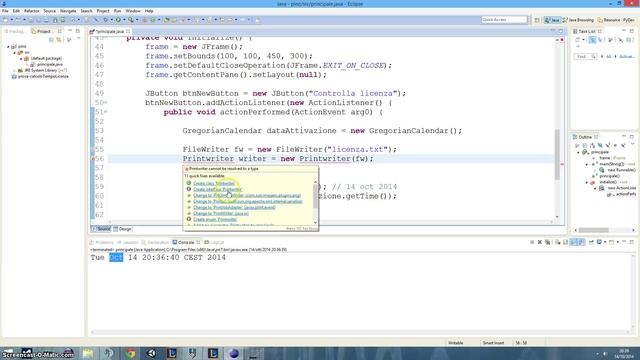
Task: Click the Save toolbar icon
Action: click(x=31, y=20)
